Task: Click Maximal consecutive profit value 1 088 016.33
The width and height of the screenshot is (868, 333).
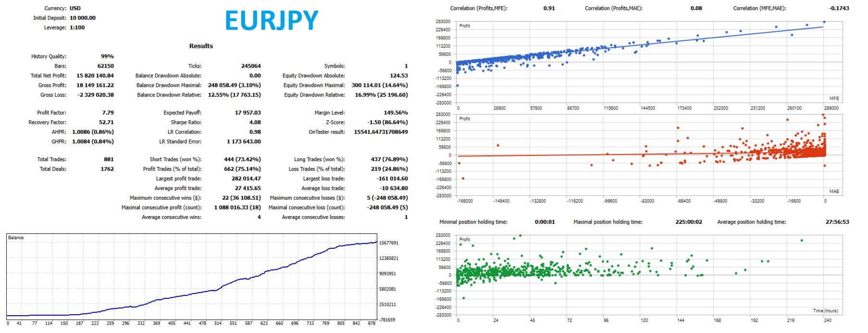Action: [x=237, y=207]
